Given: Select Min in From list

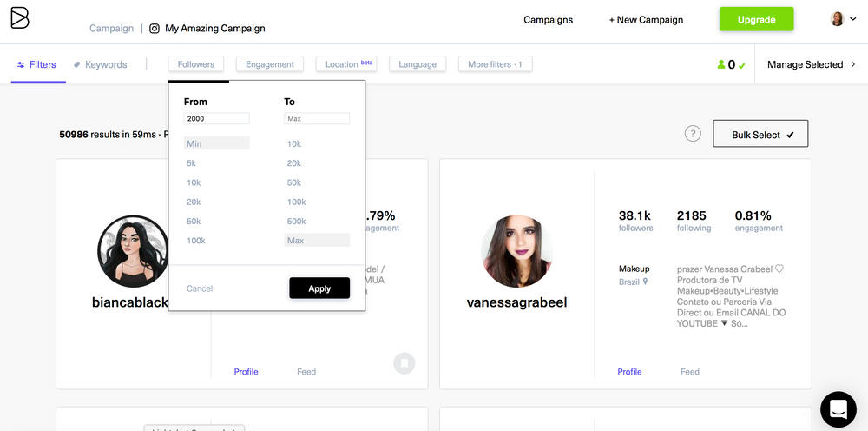Looking at the screenshot, I should [x=216, y=143].
